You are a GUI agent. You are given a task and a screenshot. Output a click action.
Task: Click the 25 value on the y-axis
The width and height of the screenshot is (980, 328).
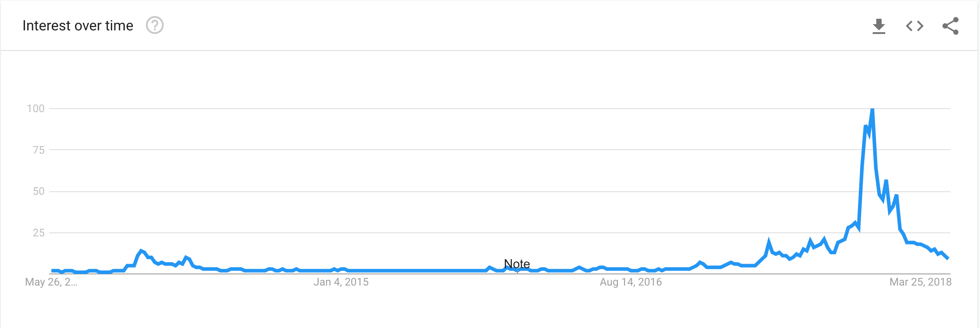[x=38, y=233]
